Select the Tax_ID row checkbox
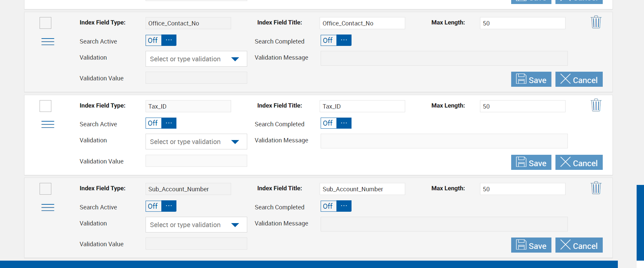The width and height of the screenshot is (644, 268). pyautogui.click(x=45, y=106)
